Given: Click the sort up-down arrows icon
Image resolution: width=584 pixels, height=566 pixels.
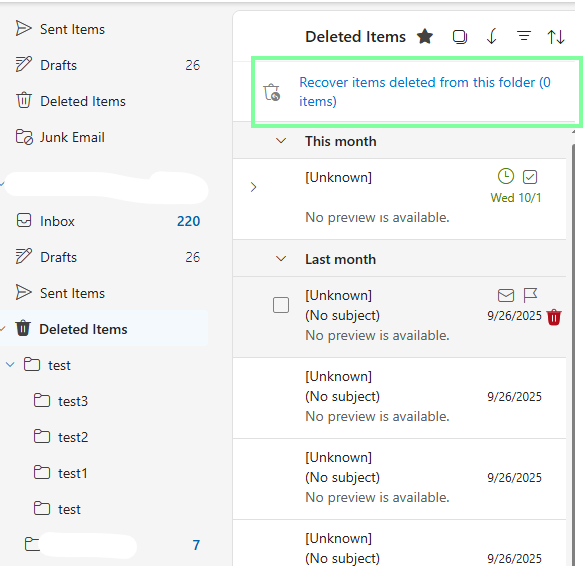Looking at the screenshot, I should tap(556, 37).
